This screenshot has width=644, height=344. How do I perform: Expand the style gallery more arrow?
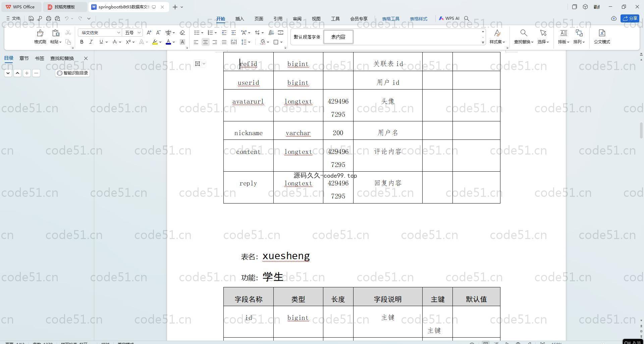(483, 42)
